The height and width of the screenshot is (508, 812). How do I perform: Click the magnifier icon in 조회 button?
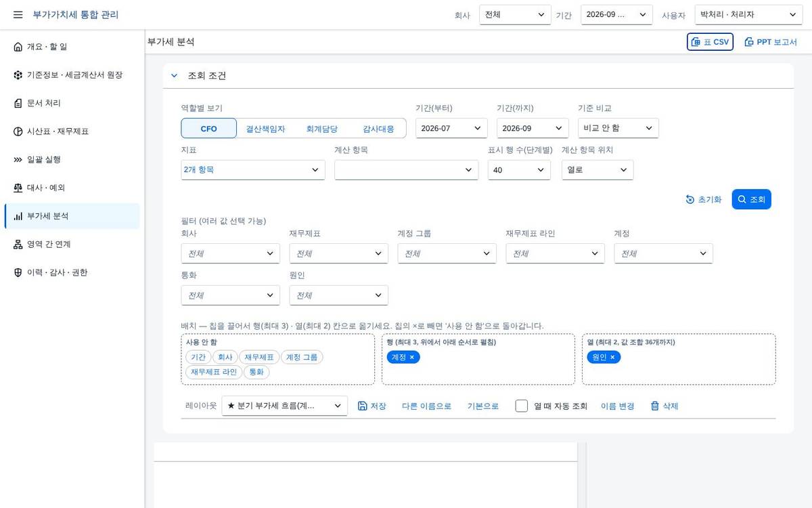(x=742, y=199)
